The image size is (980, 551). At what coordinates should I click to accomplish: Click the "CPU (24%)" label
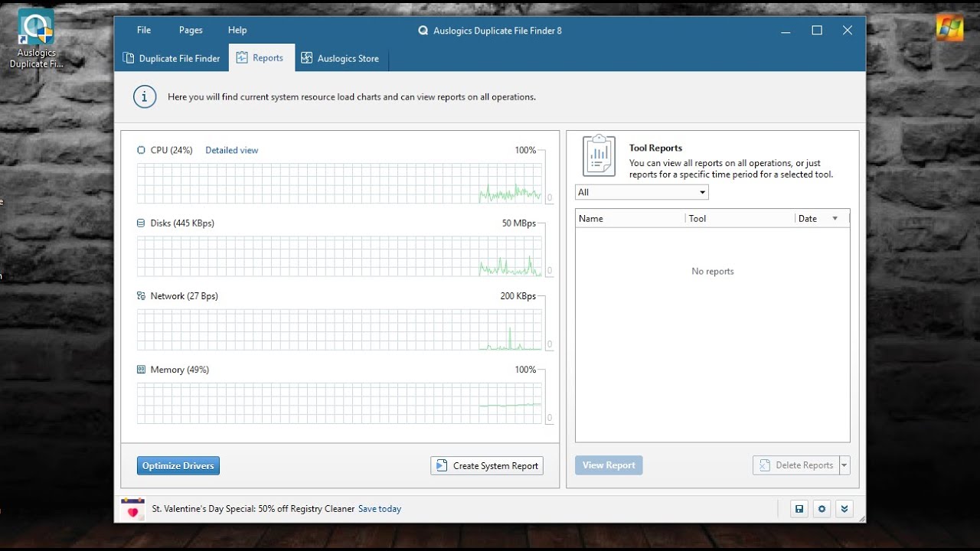(171, 151)
